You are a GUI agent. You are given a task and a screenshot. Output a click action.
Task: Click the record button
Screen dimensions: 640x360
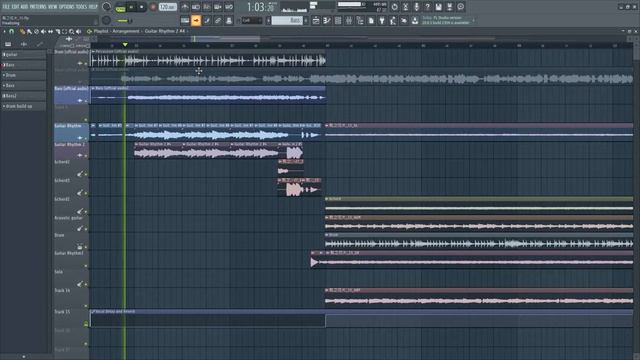click(x=153, y=7)
